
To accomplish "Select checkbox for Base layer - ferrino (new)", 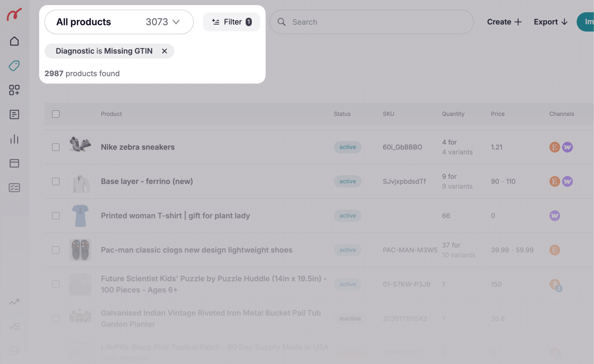I will tap(56, 181).
